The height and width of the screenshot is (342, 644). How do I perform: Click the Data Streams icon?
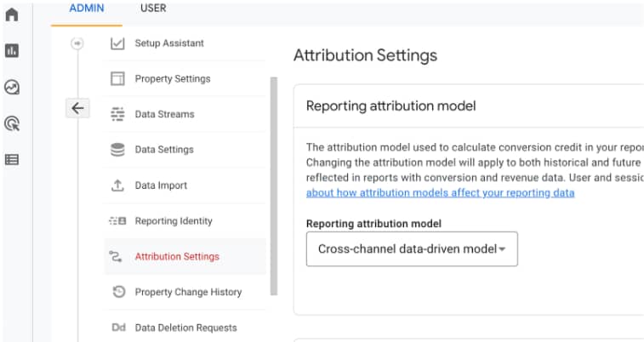[118, 114]
